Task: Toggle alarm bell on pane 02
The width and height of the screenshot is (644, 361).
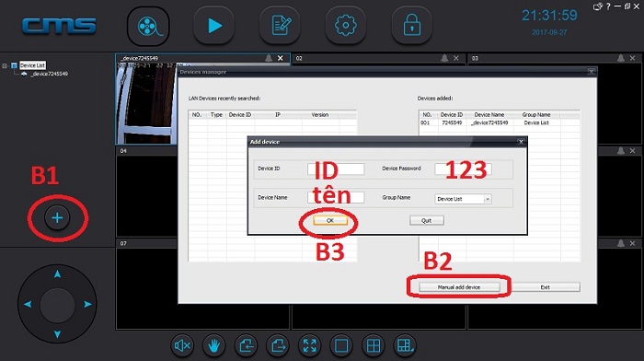Action: pos(444,58)
